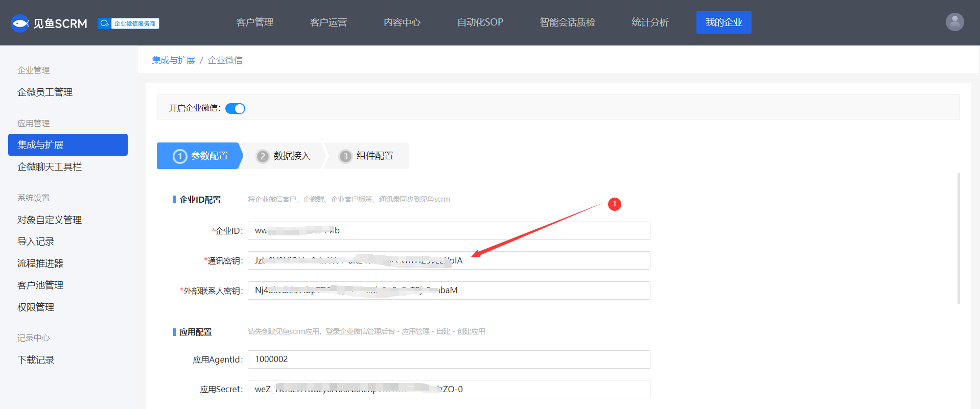
Task: Click the 应用Secret input field
Action: coord(449,389)
